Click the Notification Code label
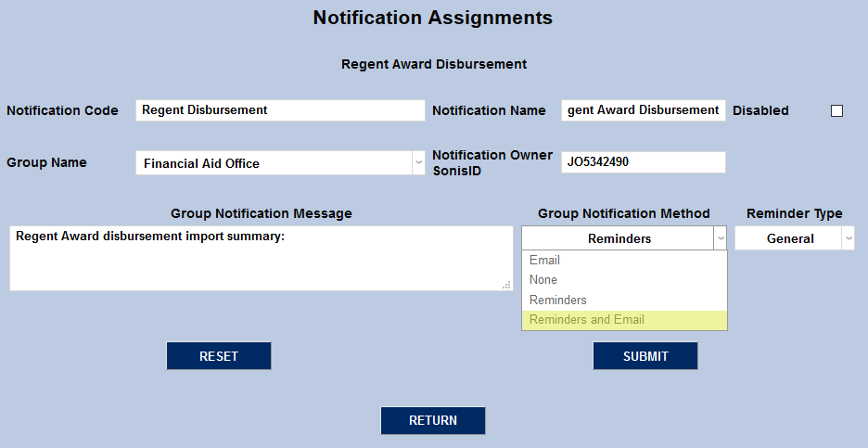 coord(62,110)
